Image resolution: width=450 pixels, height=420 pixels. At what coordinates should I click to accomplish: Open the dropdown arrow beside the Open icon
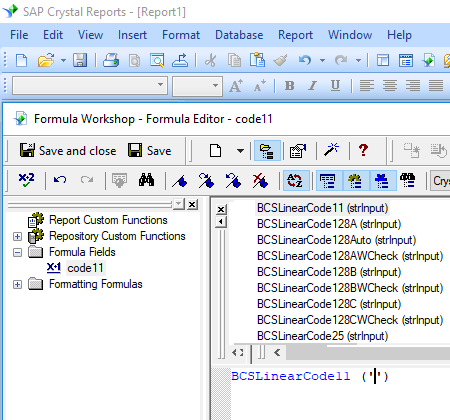(63, 61)
